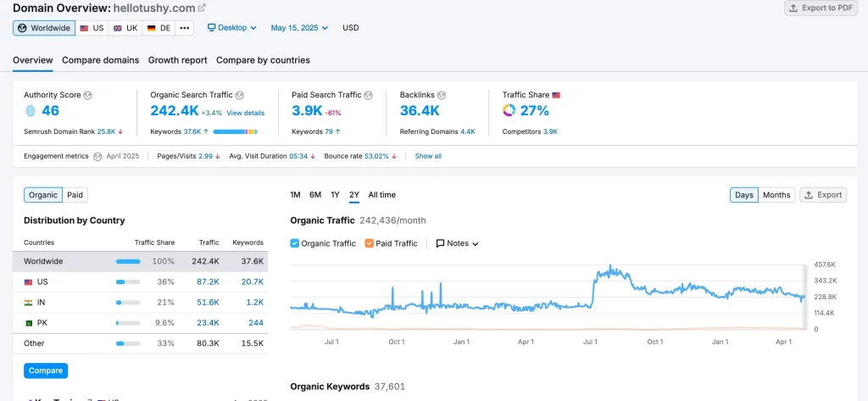Switch distribution to Paid
The width and height of the screenshot is (868, 401).
tap(75, 195)
